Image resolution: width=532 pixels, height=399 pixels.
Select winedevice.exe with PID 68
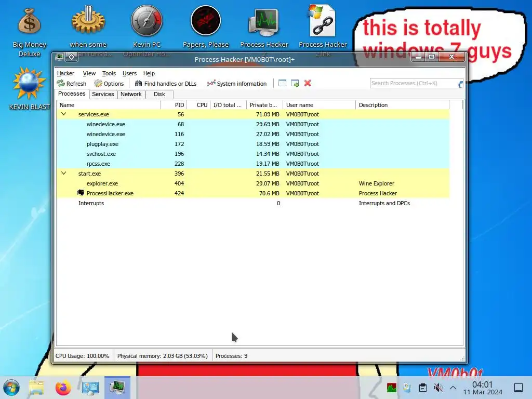tap(253, 124)
